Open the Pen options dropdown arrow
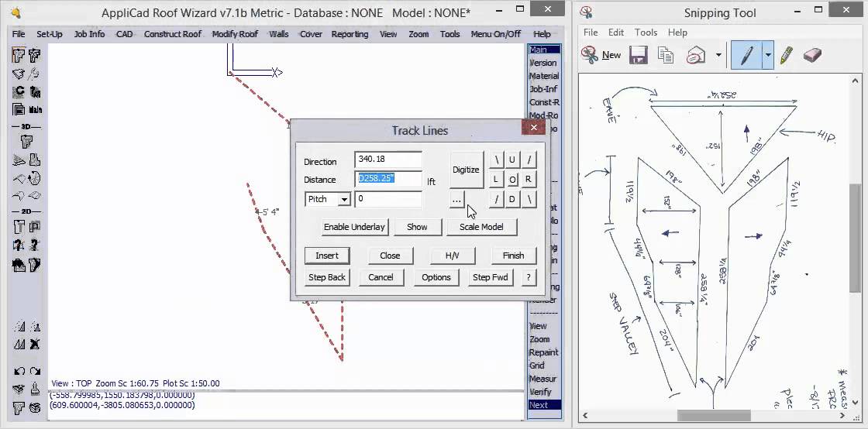The image size is (868, 429). pos(768,55)
